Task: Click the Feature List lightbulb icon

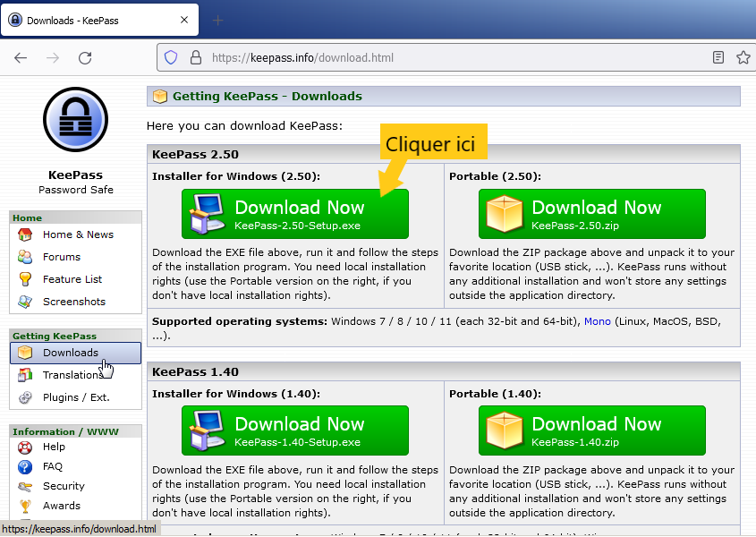Action: (x=25, y=279)
